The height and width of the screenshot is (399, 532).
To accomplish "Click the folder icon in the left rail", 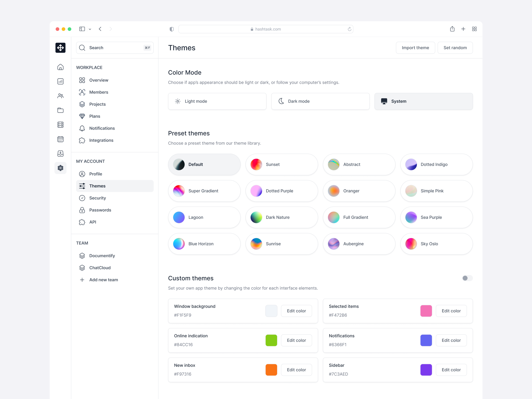I will pyautogui.click(x=60, y=110).
